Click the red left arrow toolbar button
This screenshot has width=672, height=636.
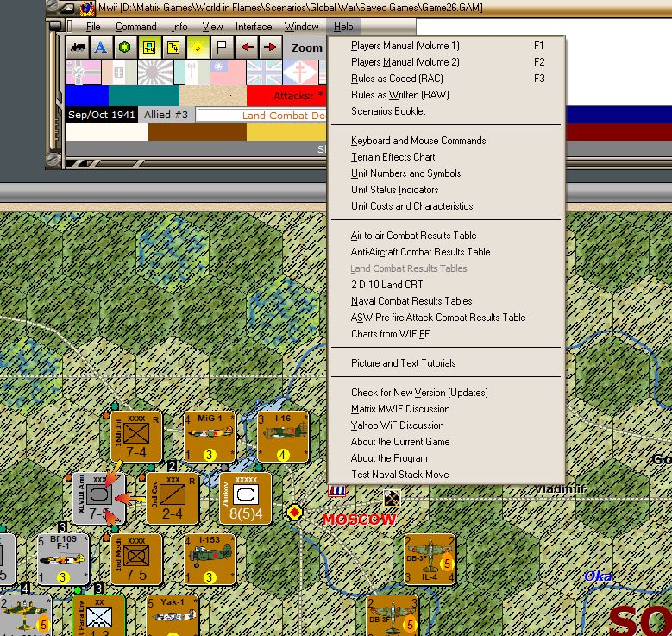coord(246,47)
